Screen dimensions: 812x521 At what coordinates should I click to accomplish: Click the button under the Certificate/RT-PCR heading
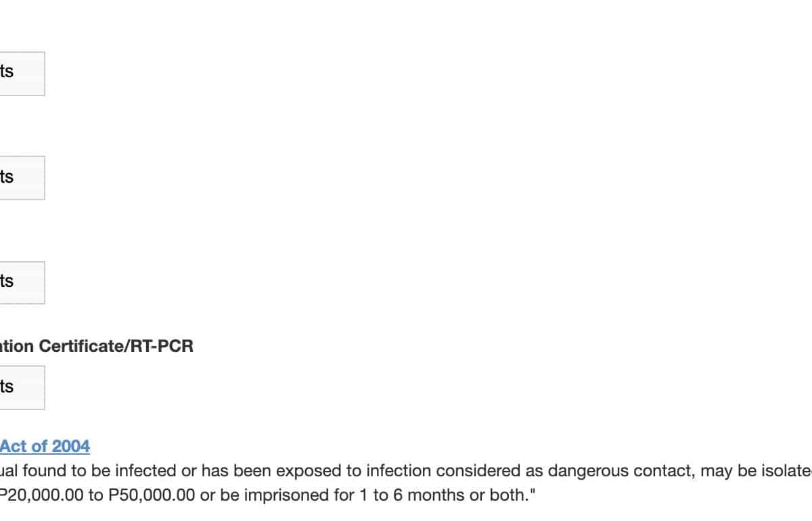tap(20, 387)
